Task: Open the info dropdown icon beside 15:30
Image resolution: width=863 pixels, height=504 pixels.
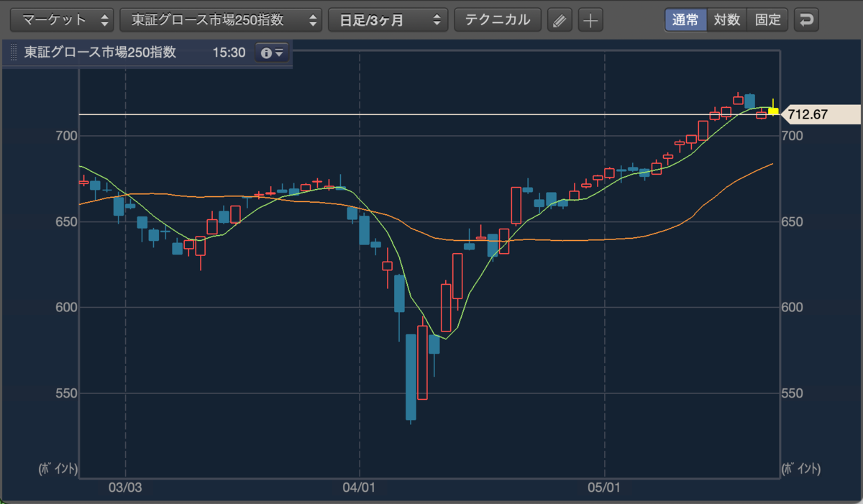Action: pos(272,53)
